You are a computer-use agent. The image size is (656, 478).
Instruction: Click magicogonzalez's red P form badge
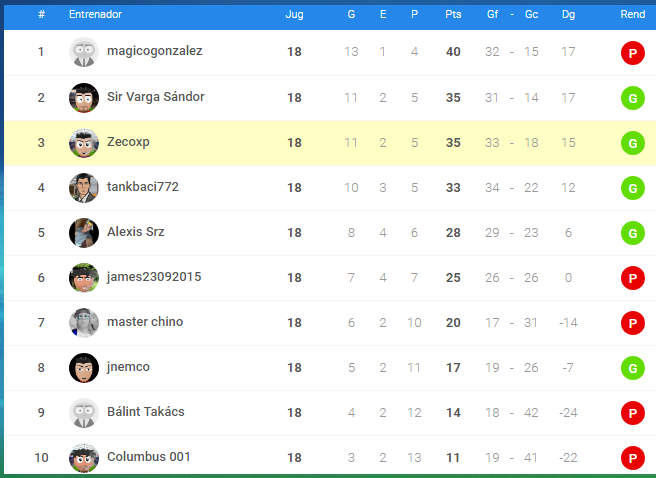(633, 53)
